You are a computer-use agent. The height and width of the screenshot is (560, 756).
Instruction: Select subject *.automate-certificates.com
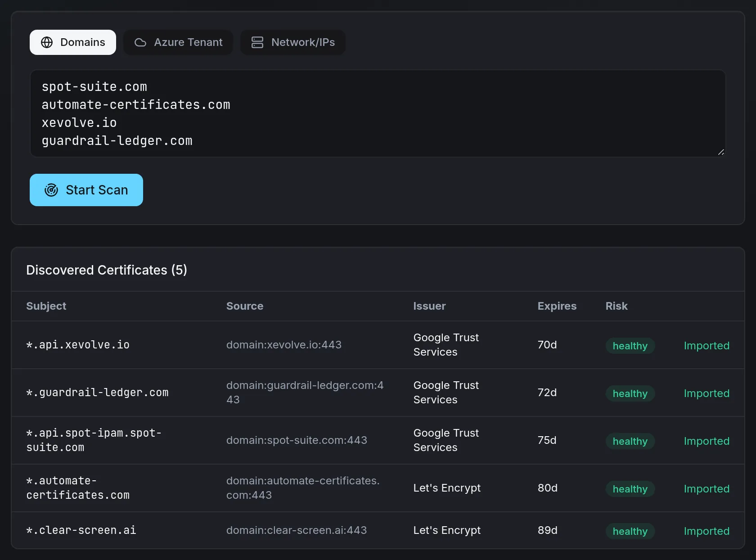tap(78, 488)
